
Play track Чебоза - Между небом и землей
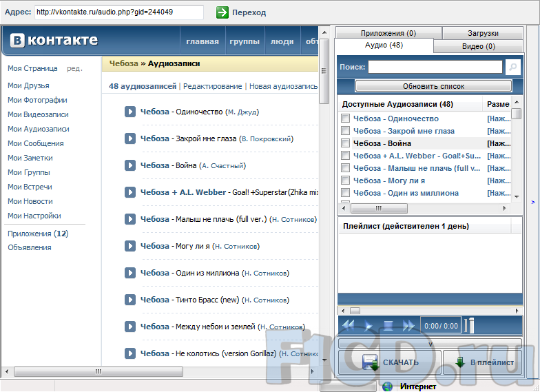(129, 327)
